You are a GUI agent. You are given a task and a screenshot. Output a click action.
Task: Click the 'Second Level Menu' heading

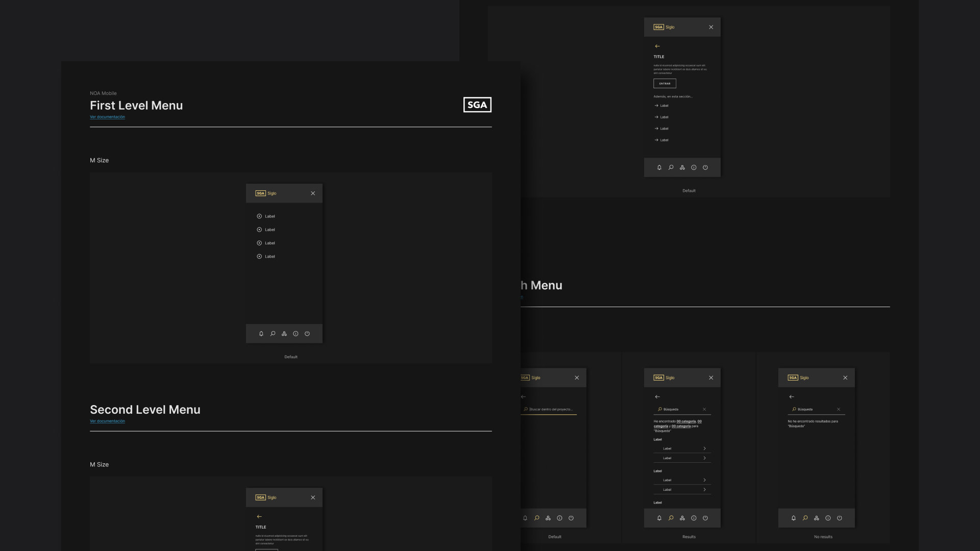[x=145, y=410]
